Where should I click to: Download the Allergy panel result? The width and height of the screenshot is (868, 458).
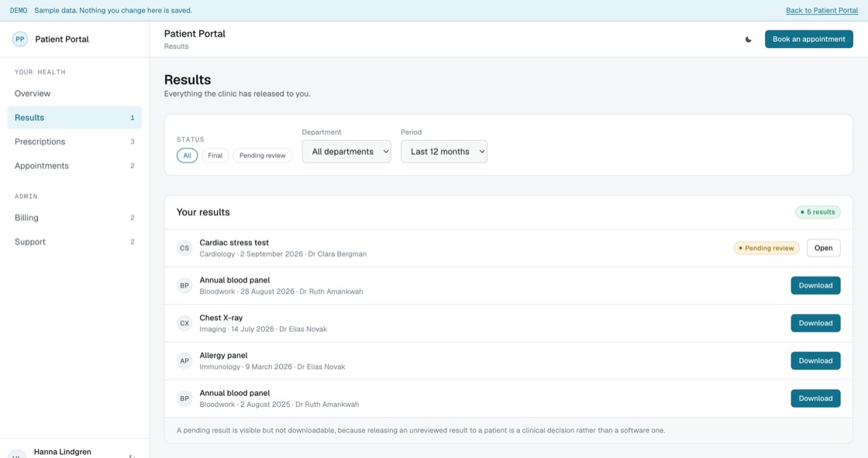click(815, 361)
